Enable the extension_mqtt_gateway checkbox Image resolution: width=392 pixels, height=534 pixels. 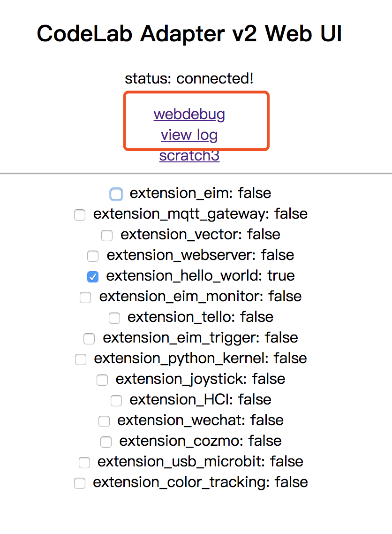click(80, 215)
